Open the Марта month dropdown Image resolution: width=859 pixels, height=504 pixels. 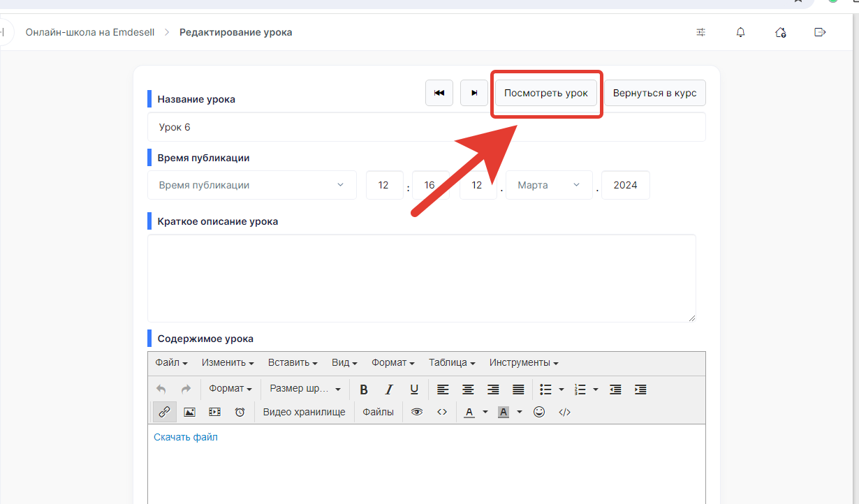[x=549, y=185]
